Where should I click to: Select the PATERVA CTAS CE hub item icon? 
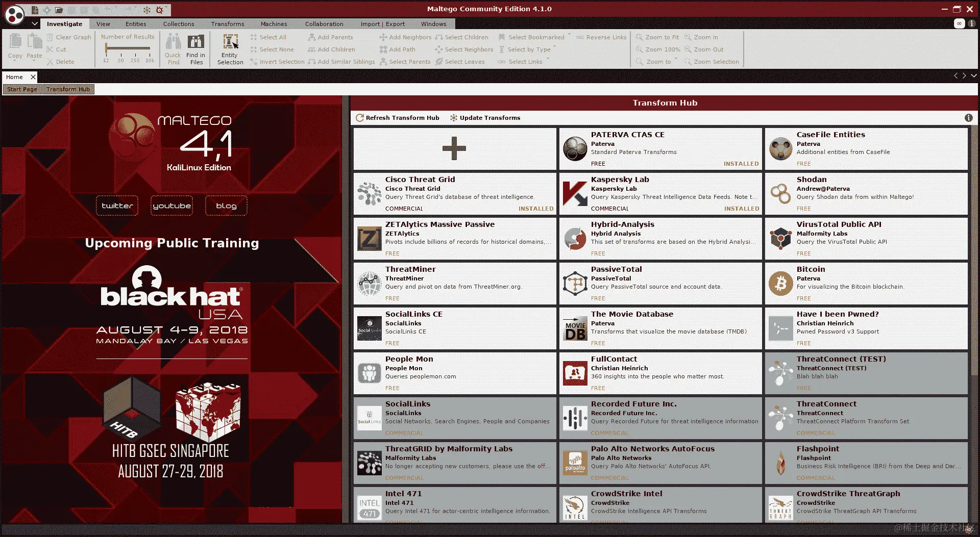[575, 148]
